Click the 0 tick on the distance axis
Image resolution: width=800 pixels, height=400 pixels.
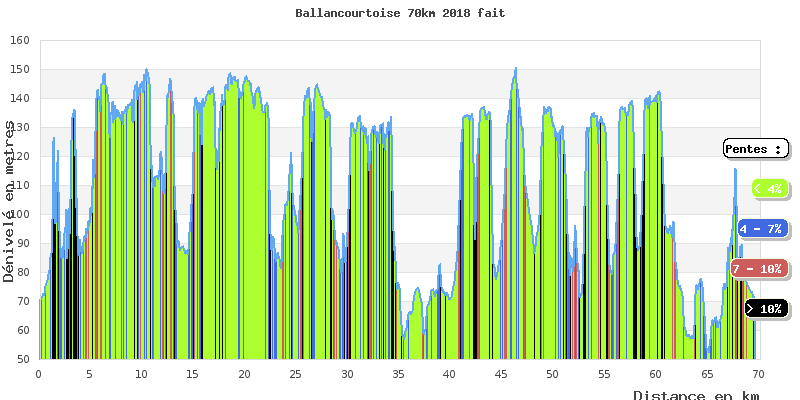click(38, 373)
